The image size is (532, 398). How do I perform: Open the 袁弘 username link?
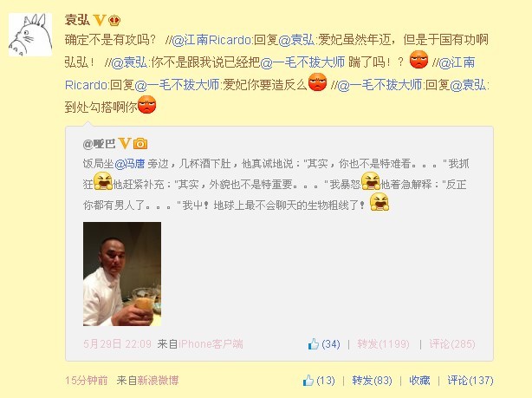77,20
